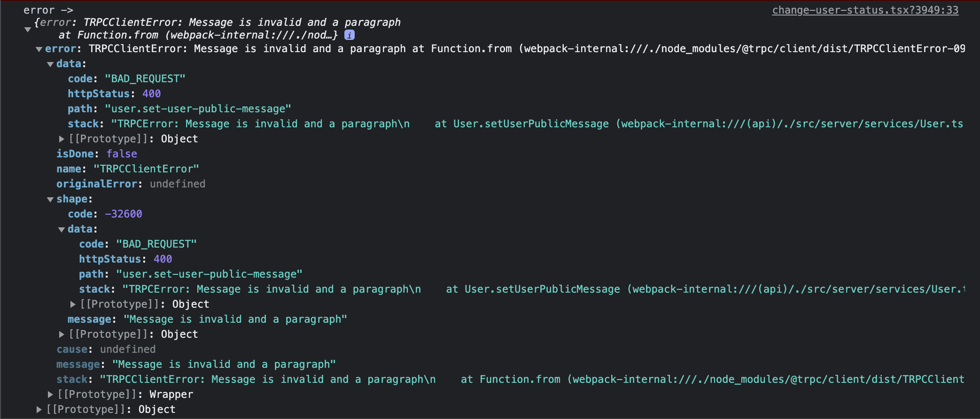Expand [[Prototype]]: Object just above shape's message row
The image size is (980, 419).
click(73, 304)
